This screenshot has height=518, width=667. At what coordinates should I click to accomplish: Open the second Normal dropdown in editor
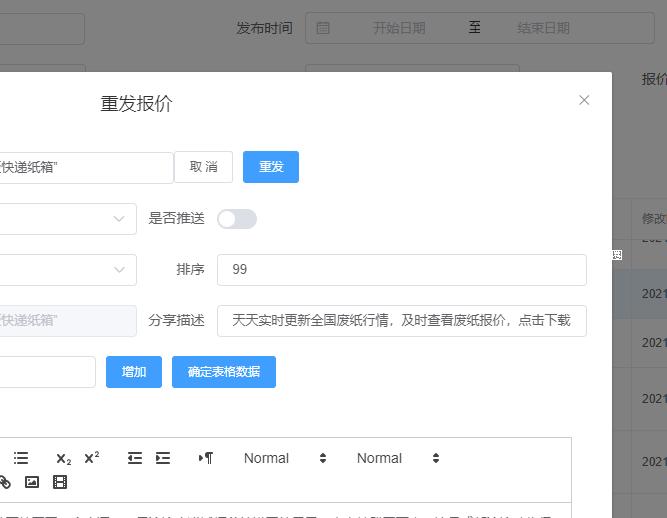pyautogui.click(x=398, y=458)
